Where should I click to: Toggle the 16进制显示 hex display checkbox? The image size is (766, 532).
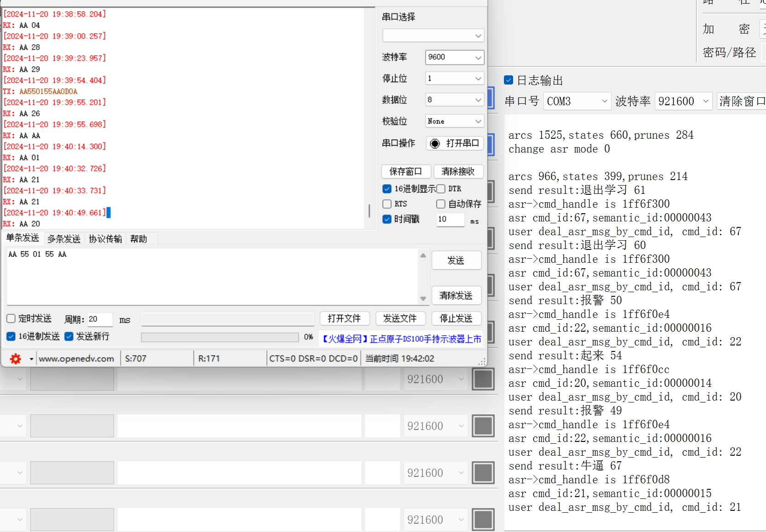click(x=387, y=189)
